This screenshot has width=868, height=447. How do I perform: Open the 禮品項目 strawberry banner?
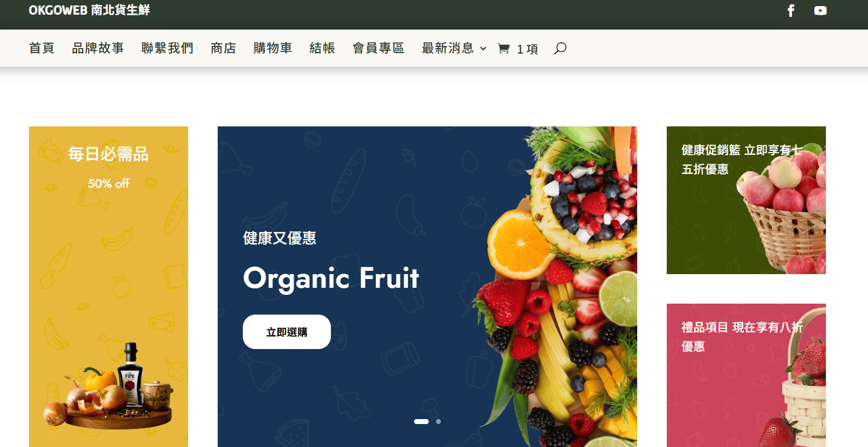746,375
